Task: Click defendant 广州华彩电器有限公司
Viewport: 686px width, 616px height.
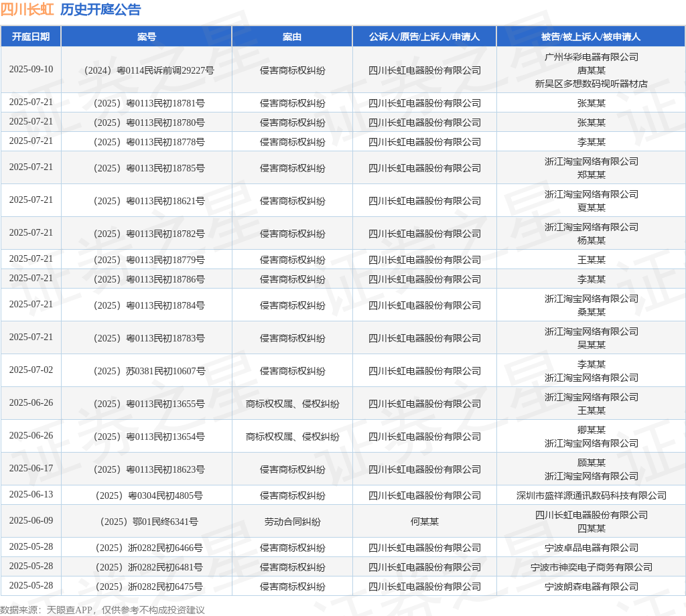Action: pos(591,57)
